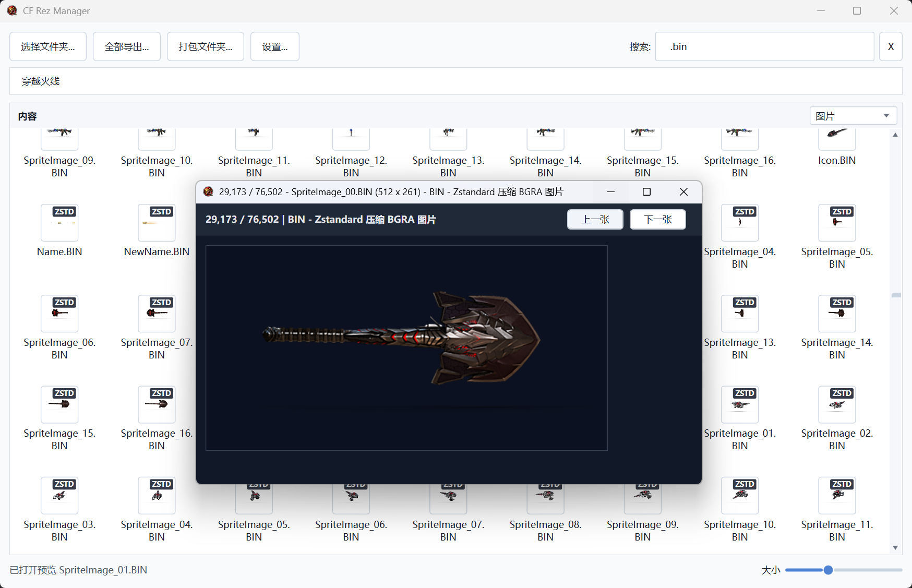Select the Name.BIN file icon

[x=59, y=223]
